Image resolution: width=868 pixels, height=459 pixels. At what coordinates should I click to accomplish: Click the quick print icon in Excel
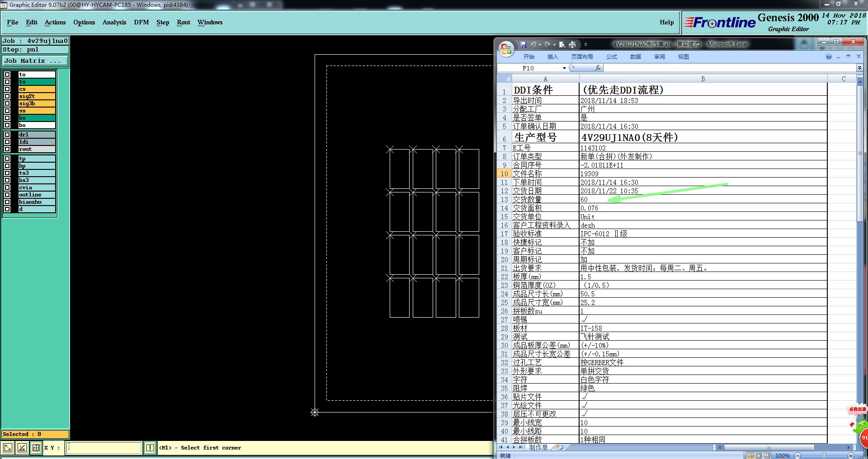[572, 45]
